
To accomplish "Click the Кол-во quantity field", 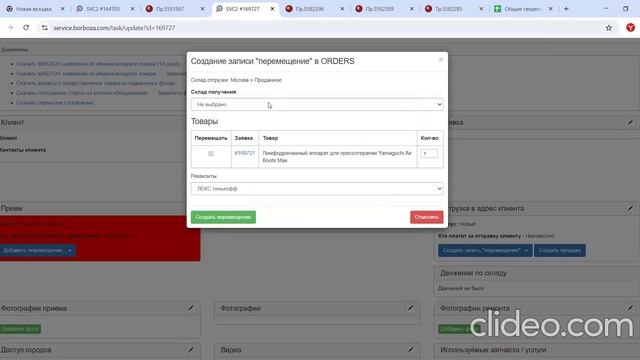I will click(429, 153).
